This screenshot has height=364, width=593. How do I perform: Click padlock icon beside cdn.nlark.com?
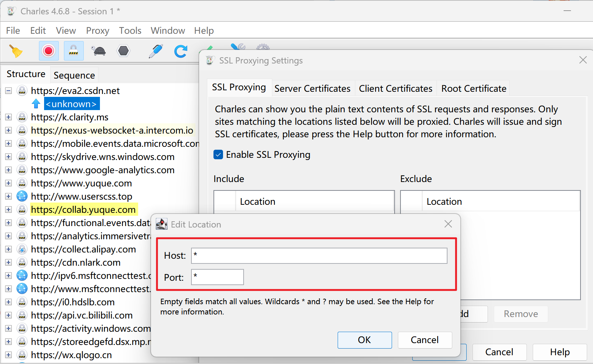22,262
